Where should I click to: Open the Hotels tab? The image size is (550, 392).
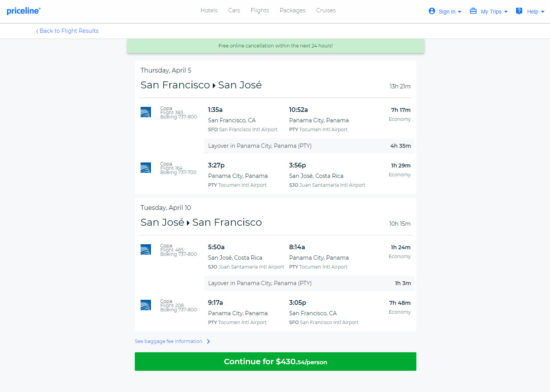coord(209,11)
